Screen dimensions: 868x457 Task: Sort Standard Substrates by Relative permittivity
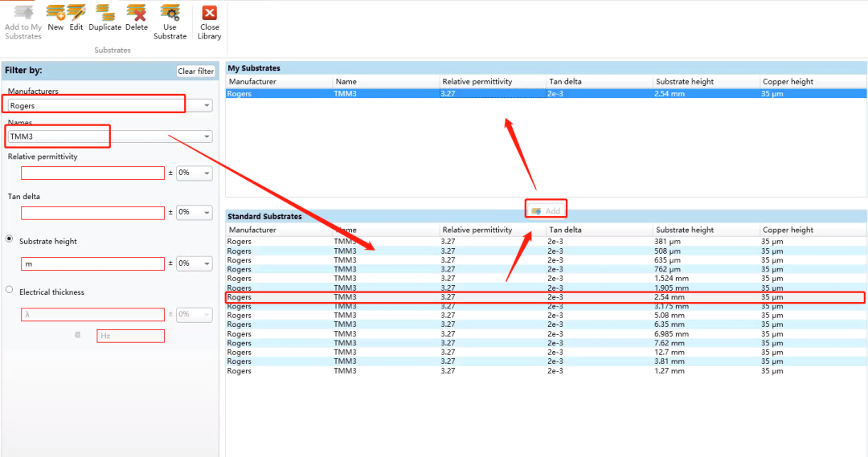click(x=493, y=230)
